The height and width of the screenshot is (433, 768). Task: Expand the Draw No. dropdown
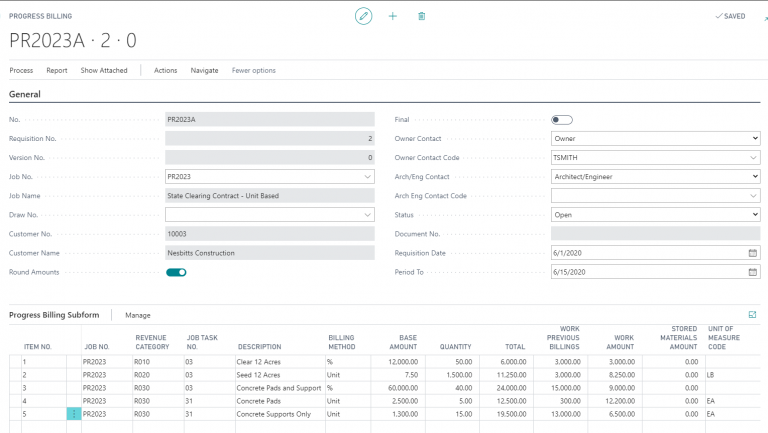367,215
